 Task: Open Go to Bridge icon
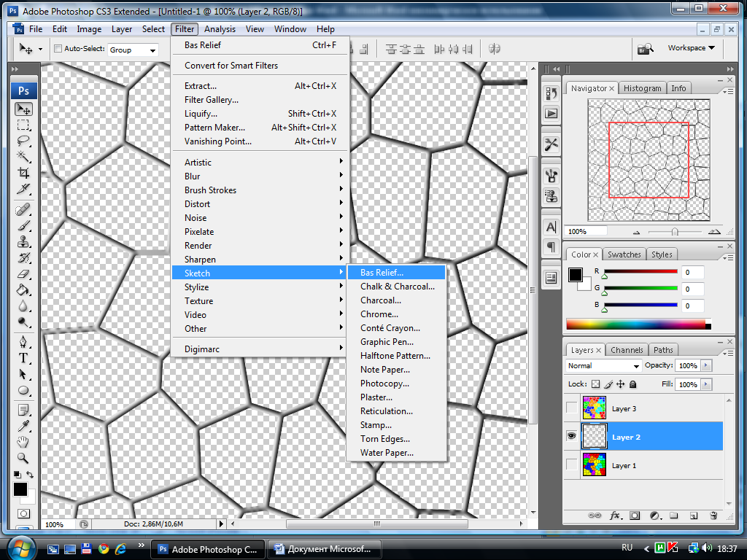click(645, 49)
